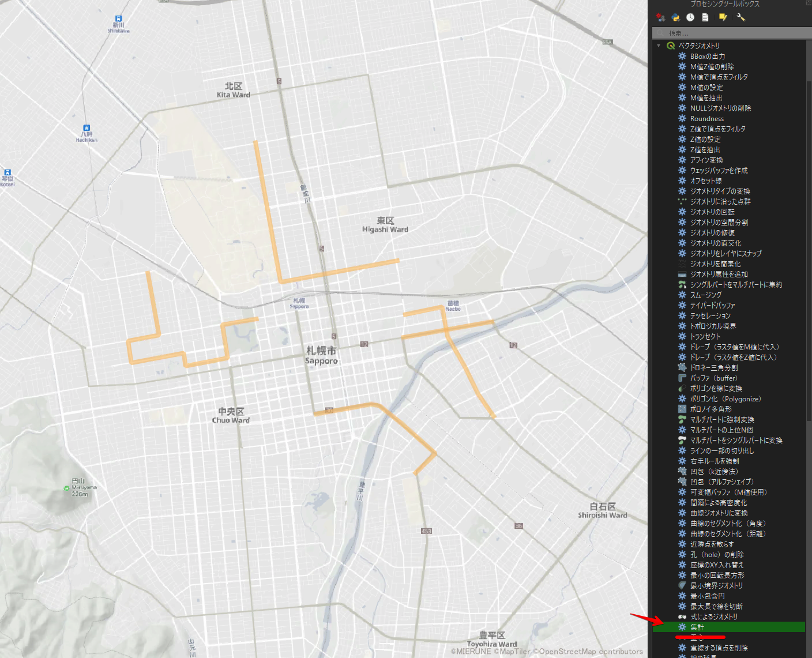Select the 右手ルールを強制 algorithm
Screen dimensions: 812x658
coord(715,461)
